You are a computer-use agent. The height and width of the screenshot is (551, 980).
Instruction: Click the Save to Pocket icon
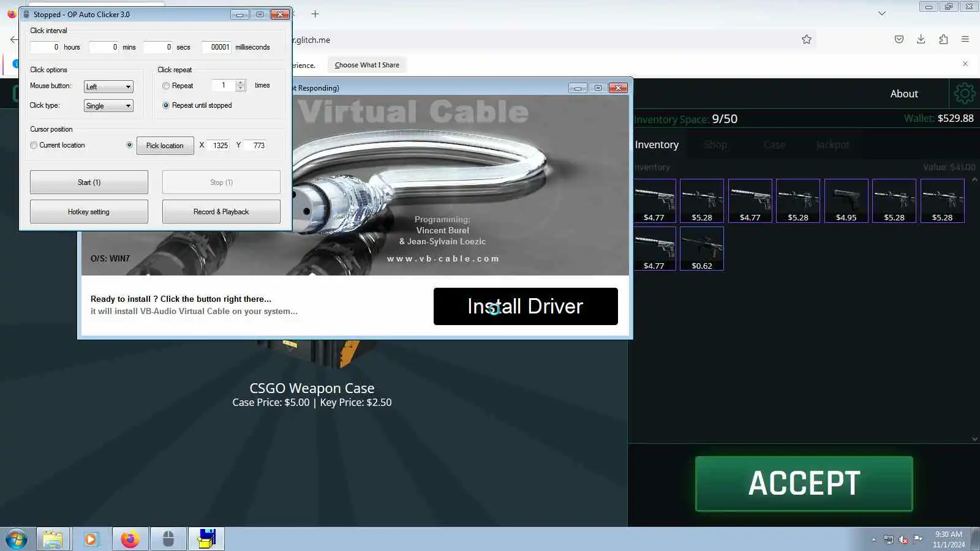899,39
